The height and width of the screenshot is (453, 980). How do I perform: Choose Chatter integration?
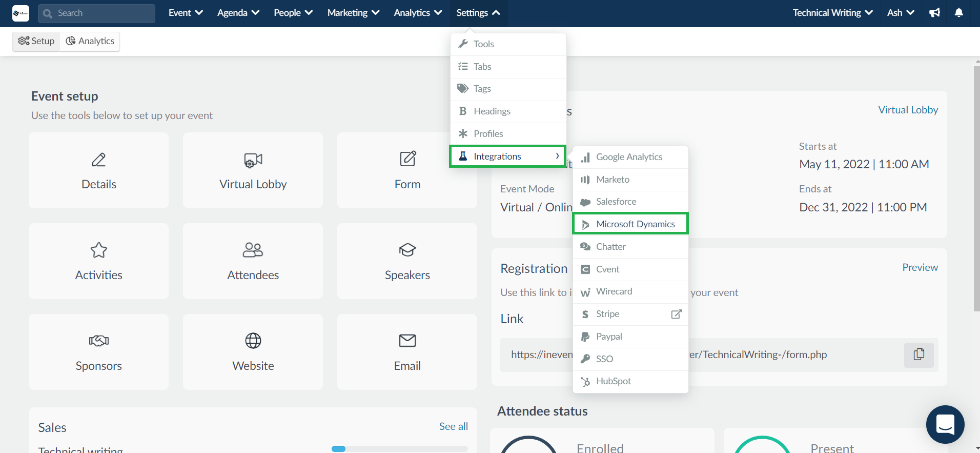pos(630,247)
